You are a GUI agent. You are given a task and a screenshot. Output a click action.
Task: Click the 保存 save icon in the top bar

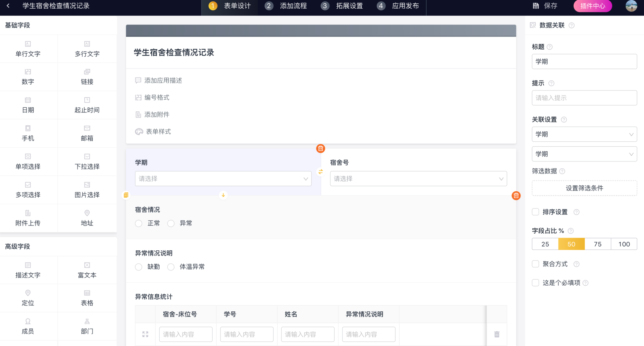[x=544, y=6]
